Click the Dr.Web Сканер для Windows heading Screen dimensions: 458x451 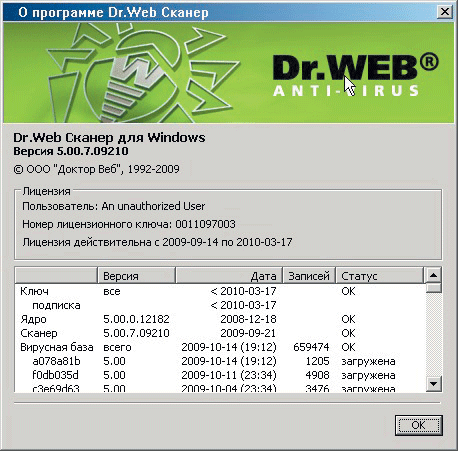click(x=109, y=137)
